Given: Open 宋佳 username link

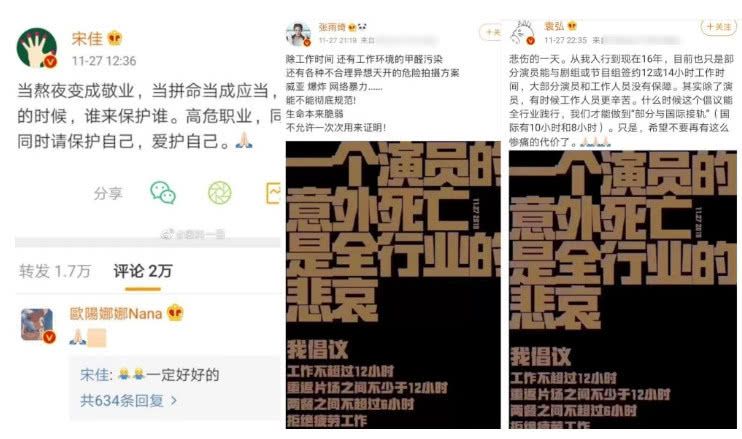Looking at the screenshot, I should 88,38.
